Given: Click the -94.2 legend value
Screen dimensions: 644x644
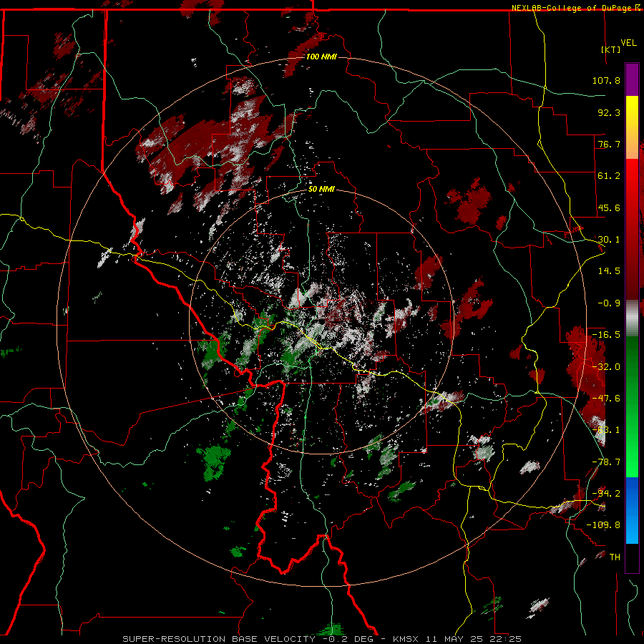Looking at the screenshot, I should tap(606, 494).
